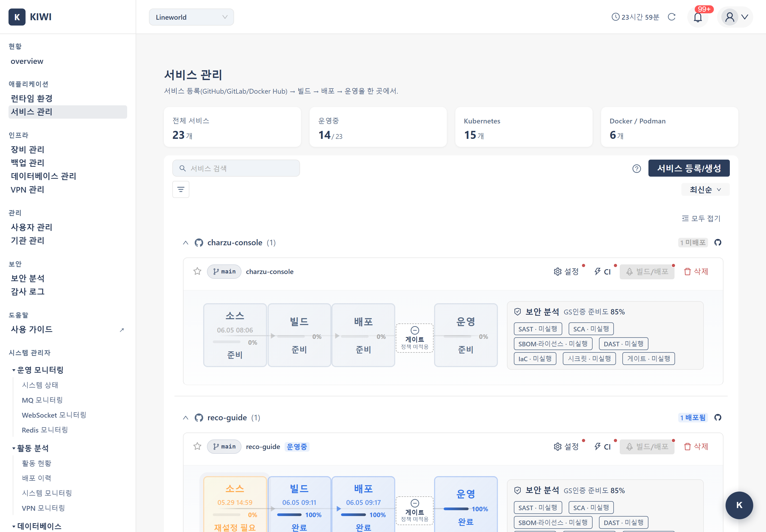This screenshot has height=532, width=766.
Task: Open 배포 이력 tree item
Action: pos(37,478)
